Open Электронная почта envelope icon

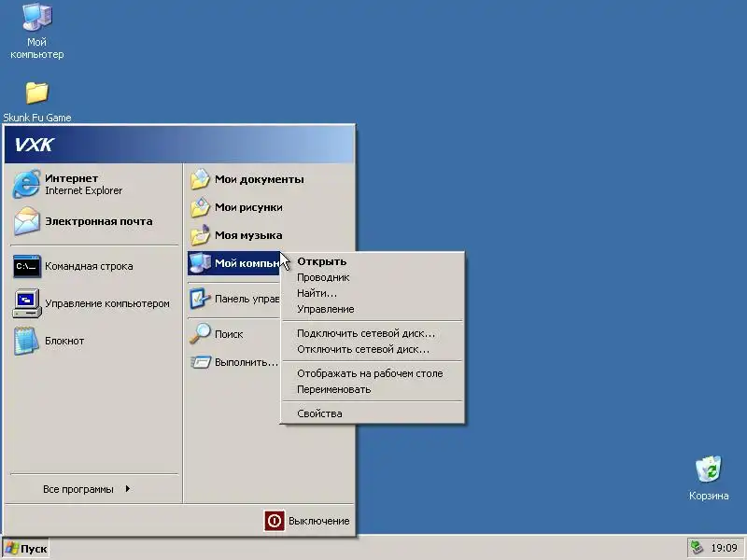click(26, 221)
